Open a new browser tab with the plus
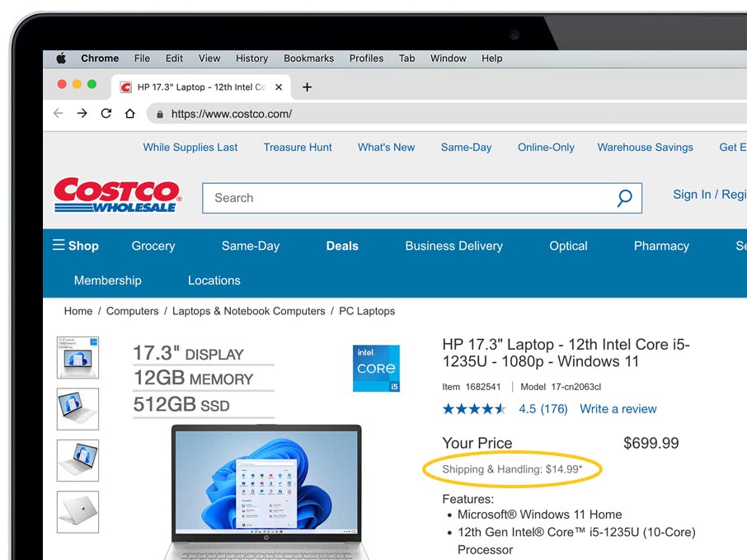This screenshot has height=560, width=747. click(307, 86)
